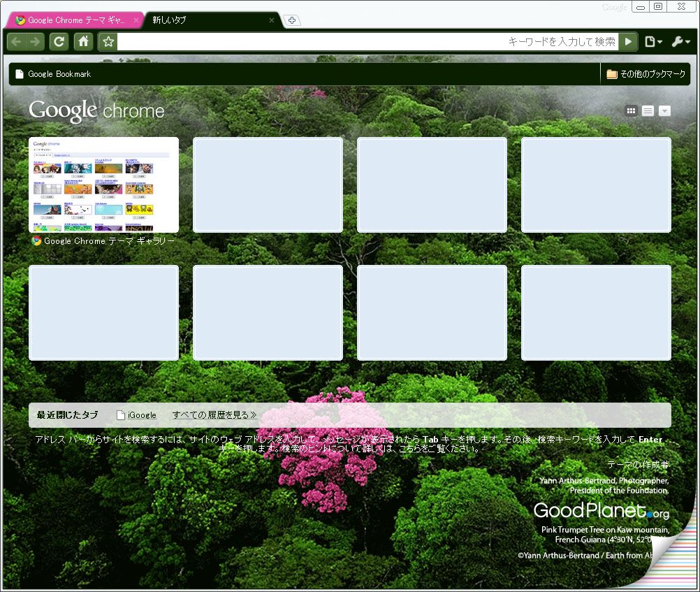
Task: Click the Back navigation arrow
Action: point(17,42)
